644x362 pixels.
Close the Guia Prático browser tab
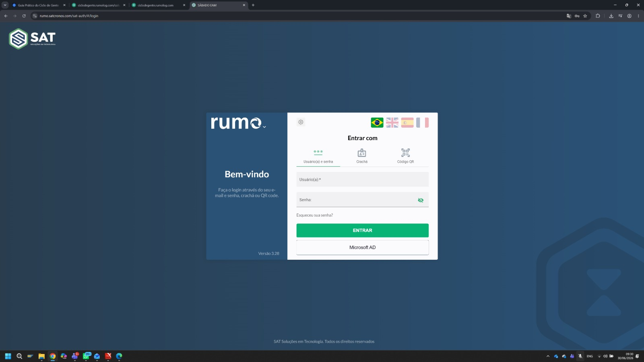coord(64,5)
